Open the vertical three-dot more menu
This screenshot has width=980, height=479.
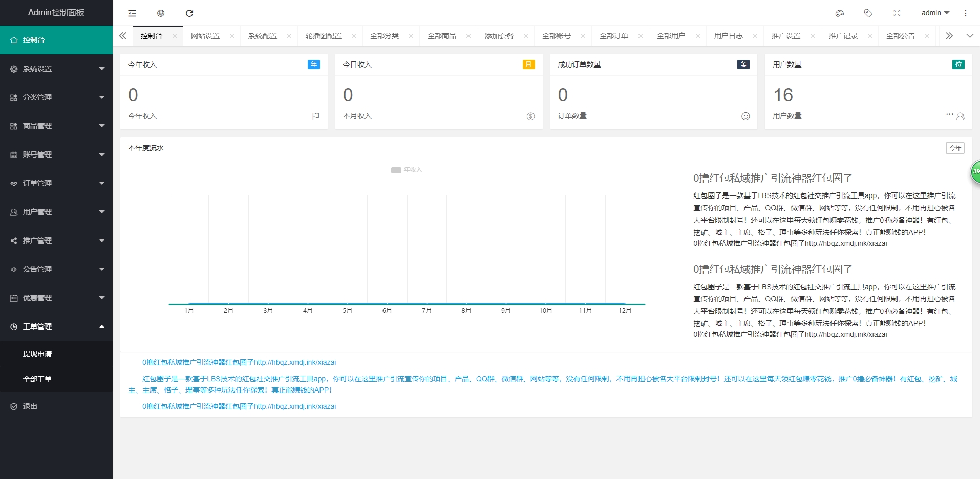tap(965, 13)
